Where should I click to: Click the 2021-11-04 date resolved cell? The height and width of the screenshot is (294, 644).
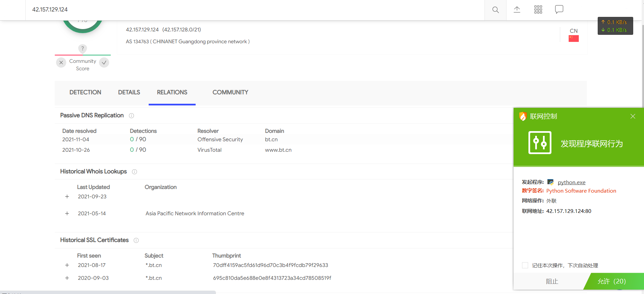pyautogui.click(x=76, y=139)
